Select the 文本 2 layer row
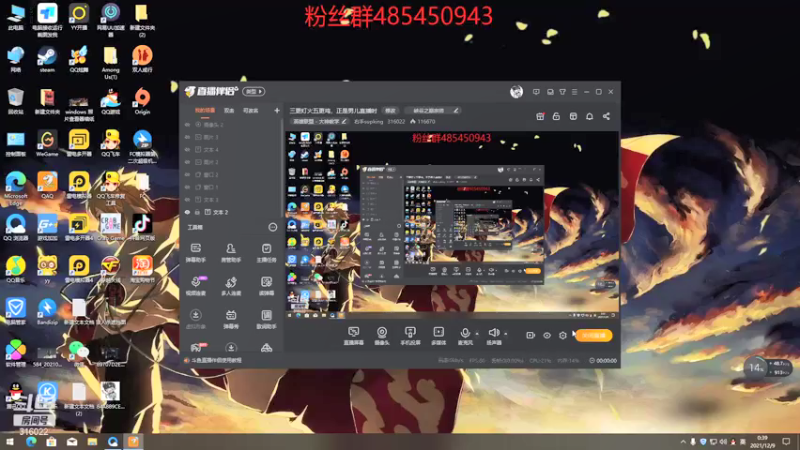This screenshot has height=450, width=800. pos(230,212)
